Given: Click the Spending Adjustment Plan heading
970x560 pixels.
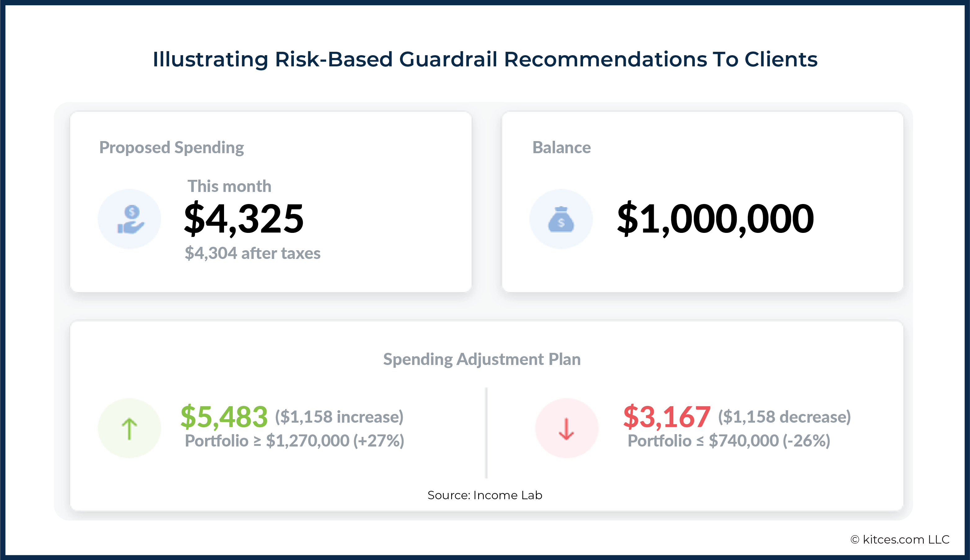Looking at the screenshot, I should click(482, 359).
